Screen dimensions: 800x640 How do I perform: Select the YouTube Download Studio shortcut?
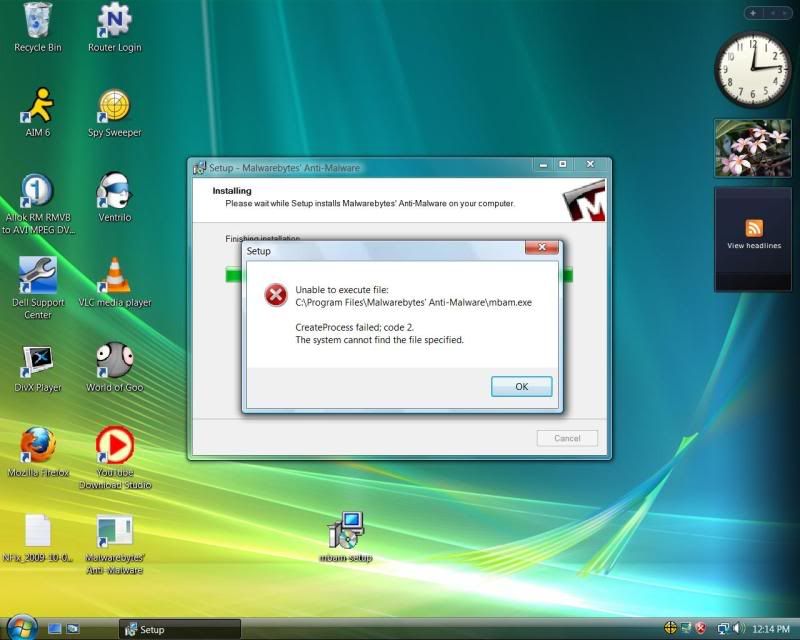[x=115, y=458]
